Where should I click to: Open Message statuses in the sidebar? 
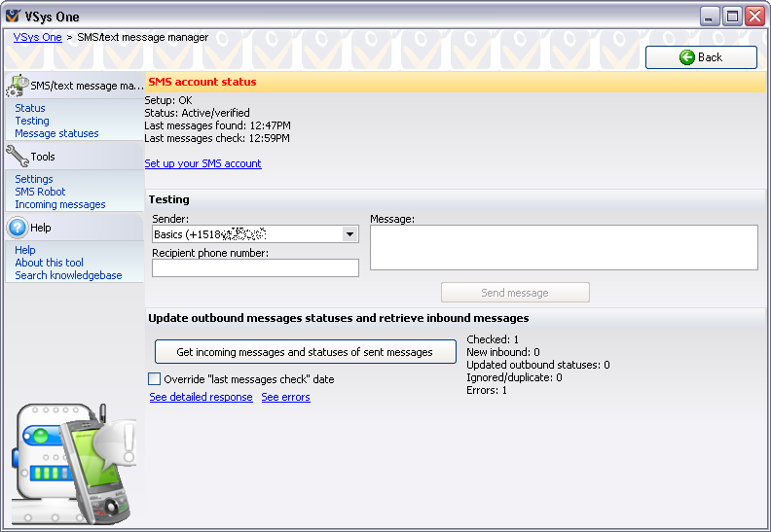click(56, 133)
